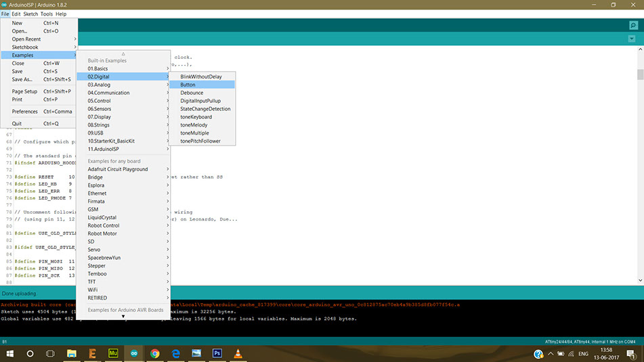This screenshot has width=644, height=362.
Task: Open Photoshop from the taskbar
Action: pos(217,353)
